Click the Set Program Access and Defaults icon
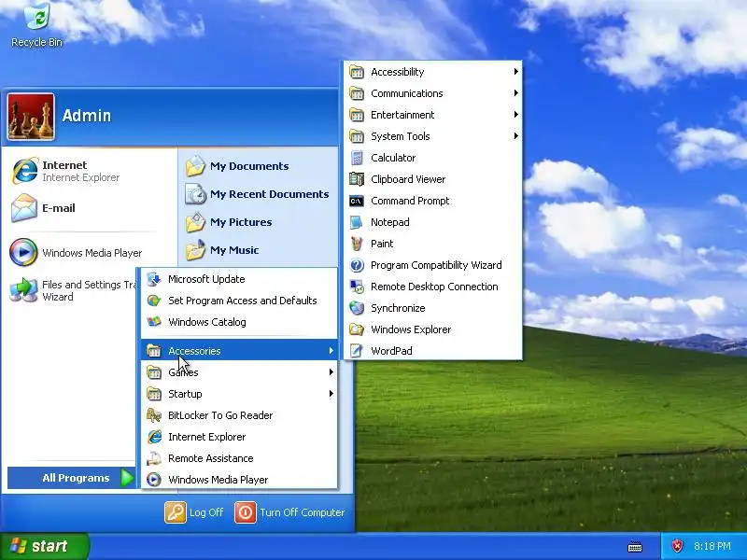Screen dimensions: 747x560 point(154,301)
